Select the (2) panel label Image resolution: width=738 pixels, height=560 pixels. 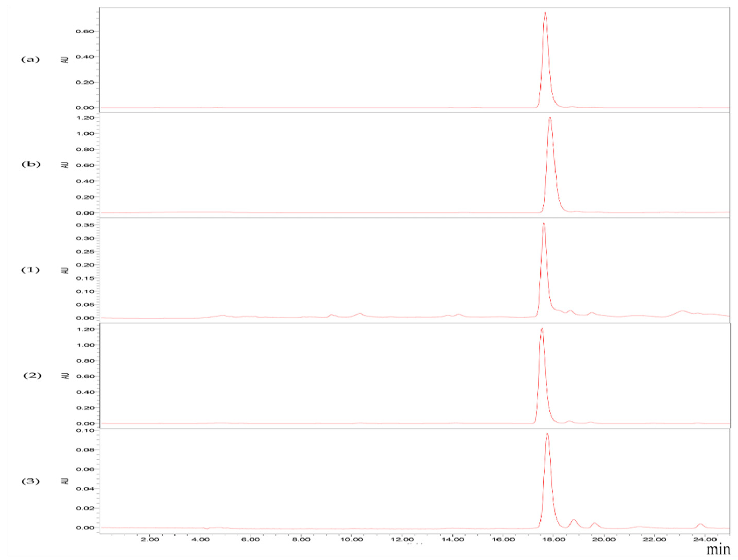coord(32,375)
